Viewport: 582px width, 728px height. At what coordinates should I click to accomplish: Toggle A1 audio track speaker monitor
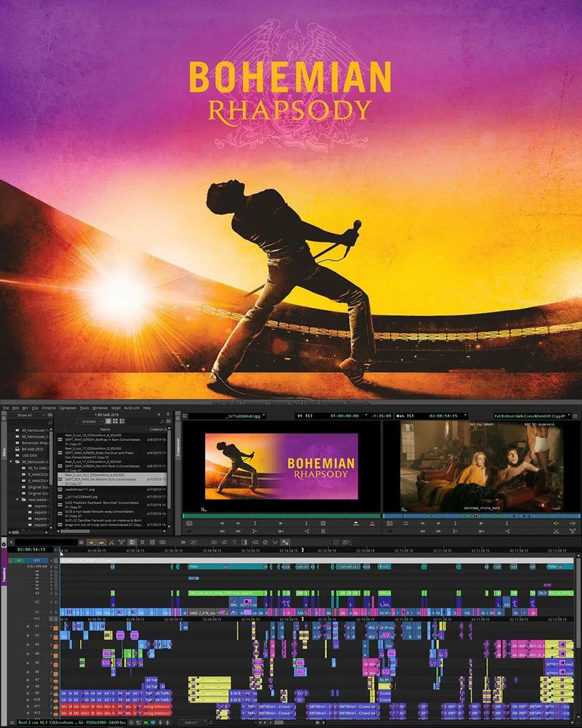coord(28,626)
